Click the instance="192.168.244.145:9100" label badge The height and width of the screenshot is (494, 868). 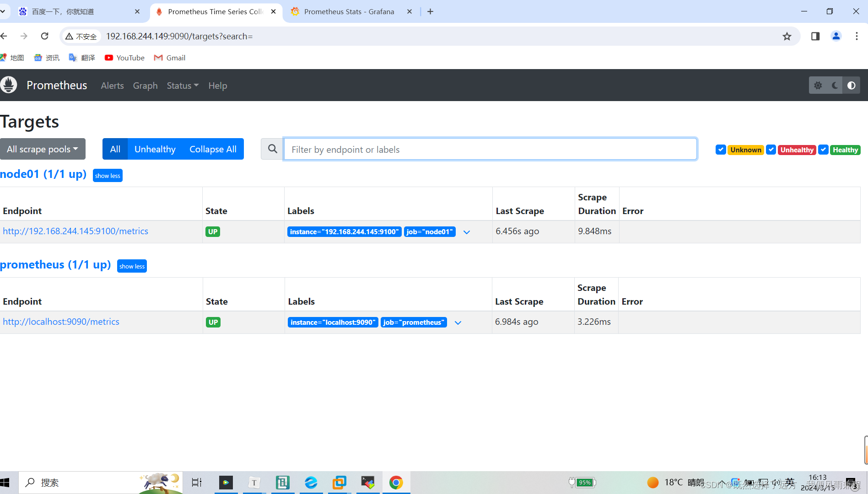(345, 232)
